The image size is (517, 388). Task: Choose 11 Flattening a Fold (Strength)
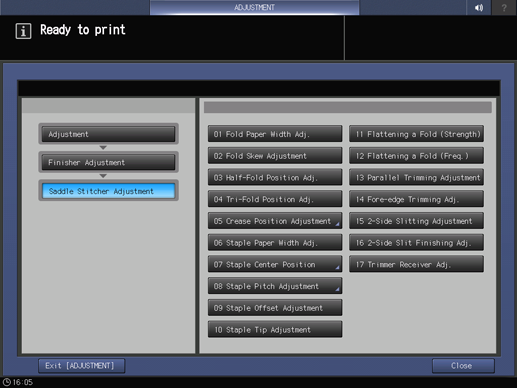[416, 134]
